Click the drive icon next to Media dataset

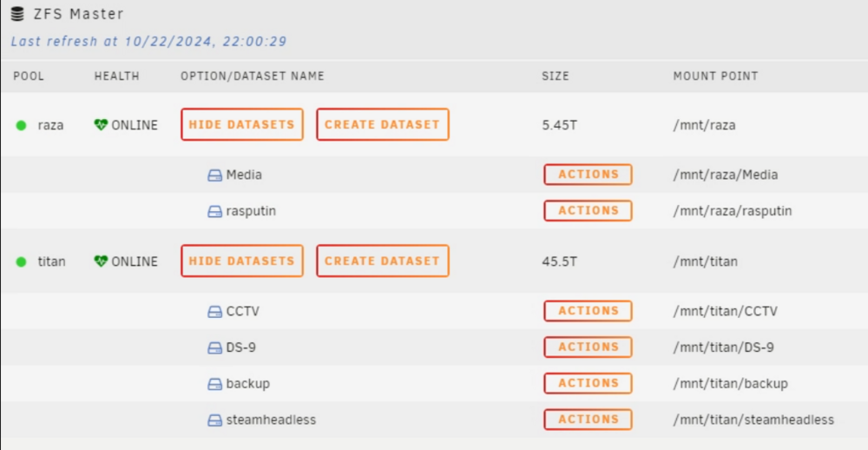point(214,175)
